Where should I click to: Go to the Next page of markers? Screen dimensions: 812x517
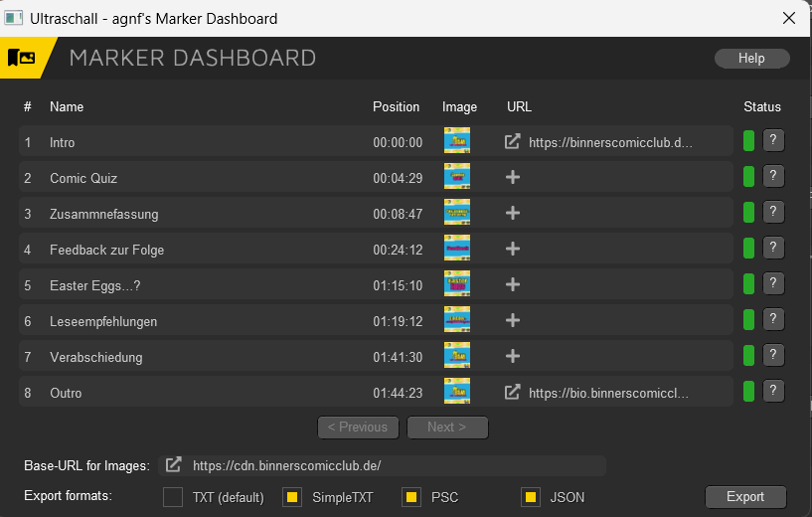(x=447, y=428)
